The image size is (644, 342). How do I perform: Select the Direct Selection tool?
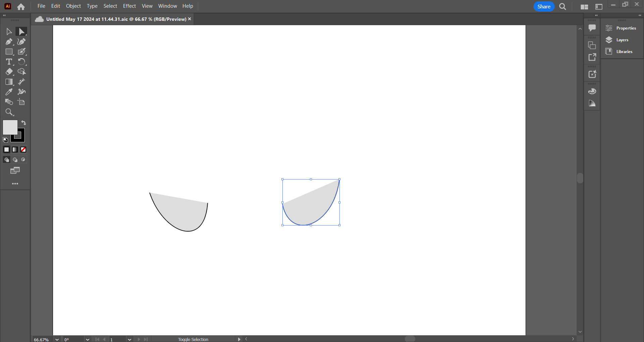point(21,32)
